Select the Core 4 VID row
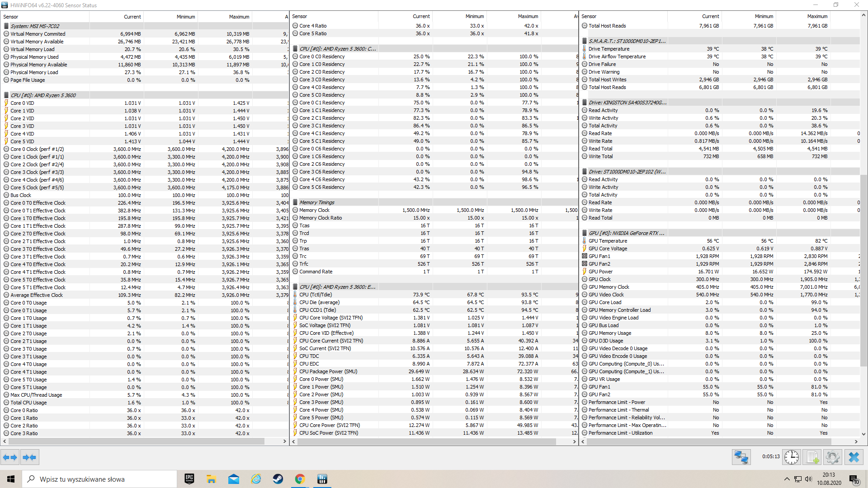The width and height of the screenshot is (868, 488). 145,134
